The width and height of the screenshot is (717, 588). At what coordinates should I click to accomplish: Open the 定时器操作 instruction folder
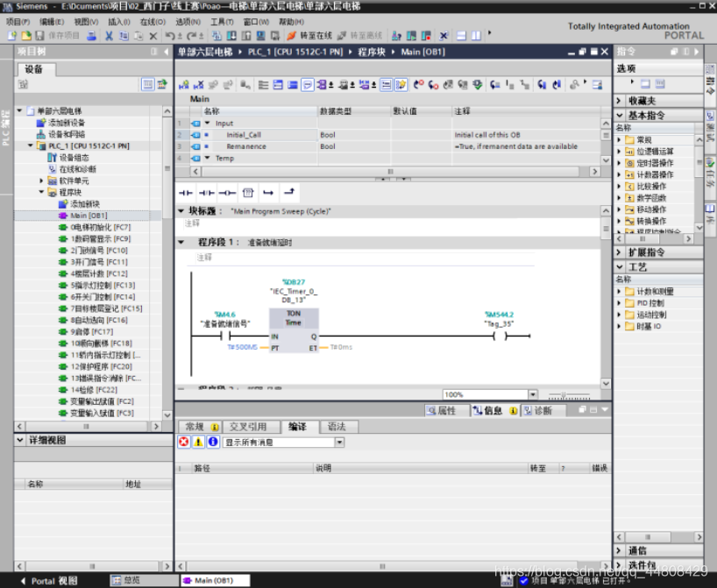tap(656, 163)
